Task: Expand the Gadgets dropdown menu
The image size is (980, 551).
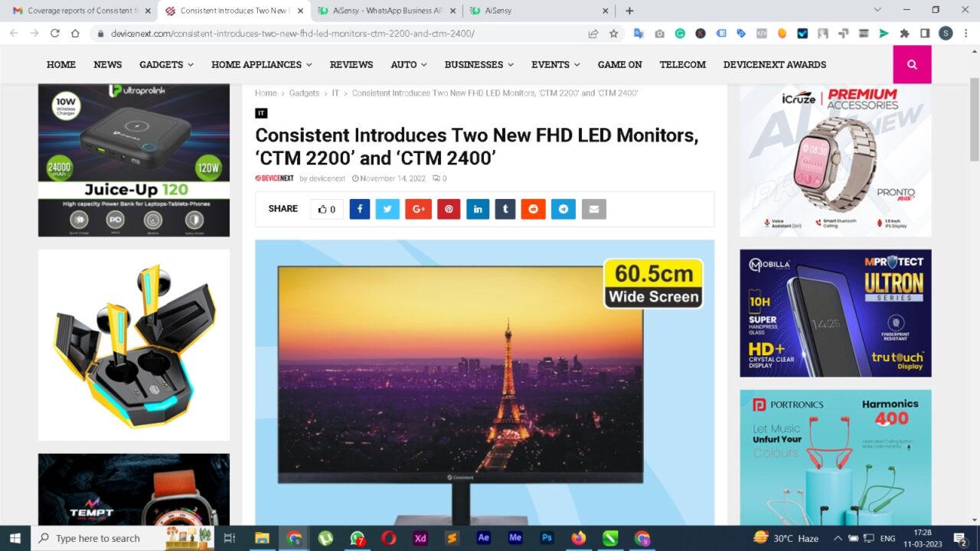Action: coord(166,64)
